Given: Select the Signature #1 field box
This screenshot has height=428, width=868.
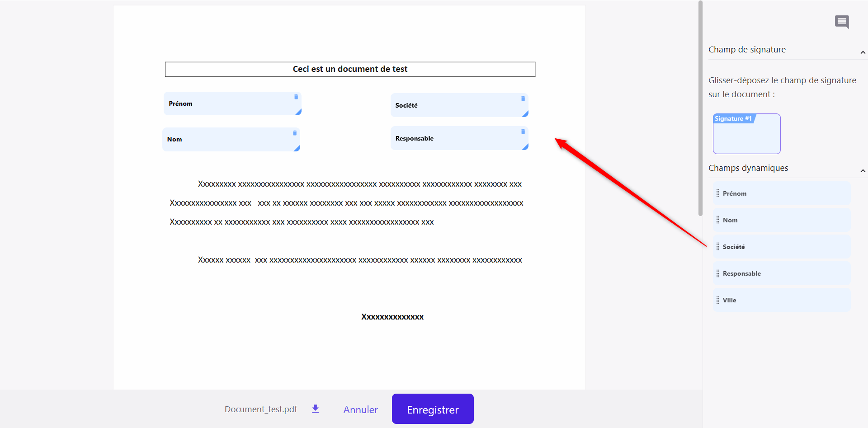Looking at the screenshot, I should tap(746, 134).
